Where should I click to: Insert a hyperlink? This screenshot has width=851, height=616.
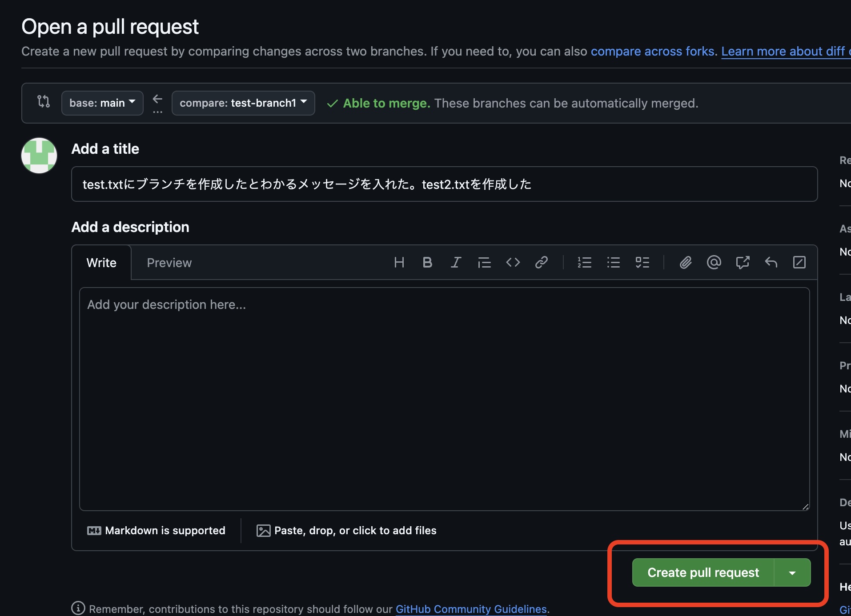542,262
